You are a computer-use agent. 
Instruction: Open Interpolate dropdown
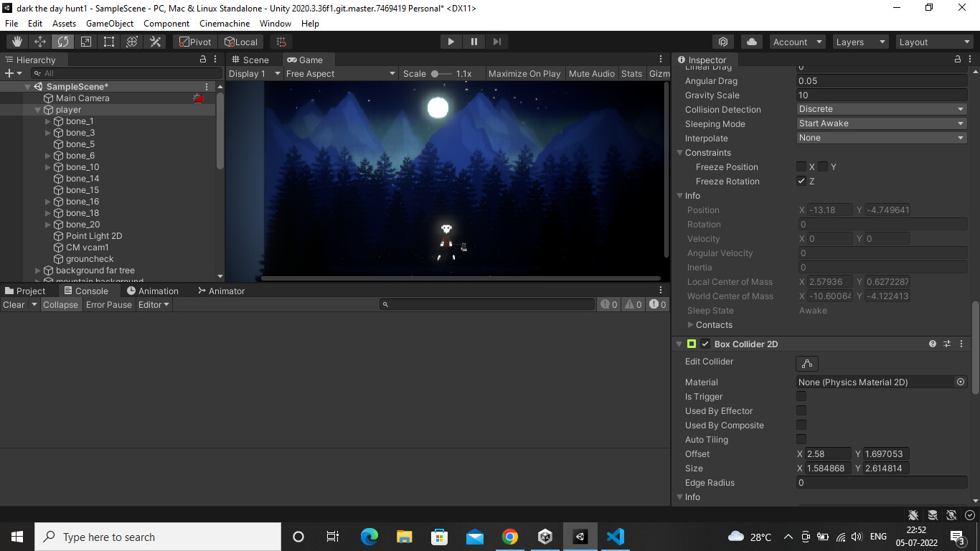[882, 138]
